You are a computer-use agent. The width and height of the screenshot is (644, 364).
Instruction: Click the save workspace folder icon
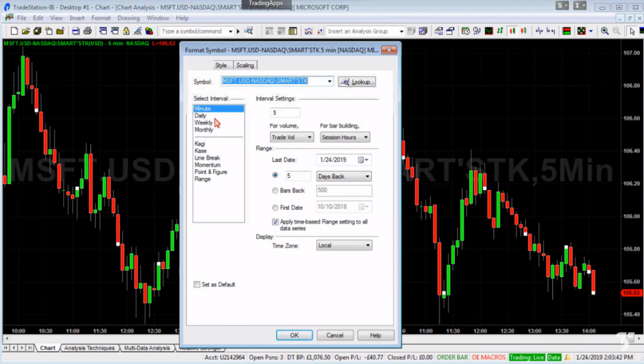tap(60, 31)
